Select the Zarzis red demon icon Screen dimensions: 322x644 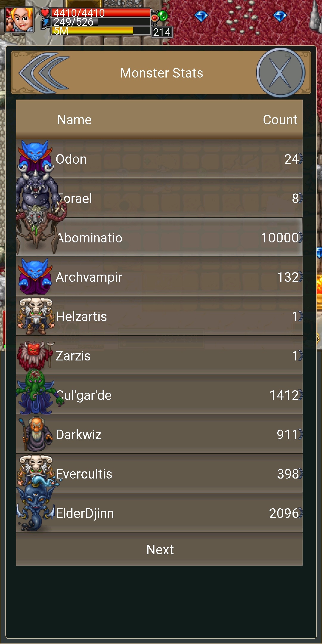click(36, 355)
